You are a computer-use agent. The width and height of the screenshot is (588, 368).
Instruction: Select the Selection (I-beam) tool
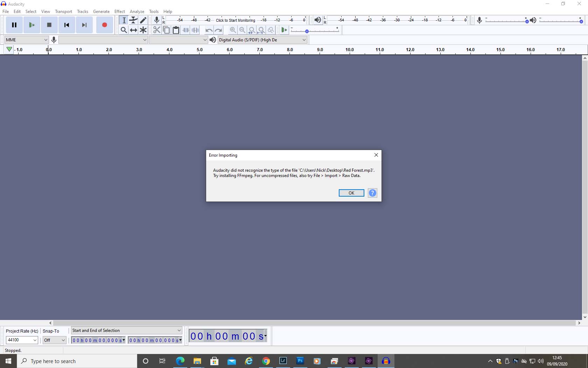[x=124, y=20]
